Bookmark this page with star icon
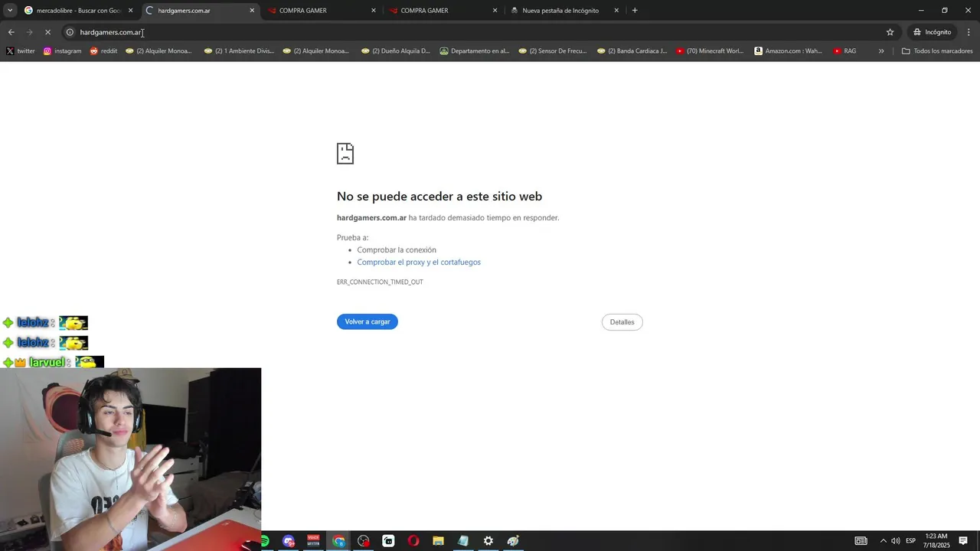The image size is (980, 551). coord(890,32)
